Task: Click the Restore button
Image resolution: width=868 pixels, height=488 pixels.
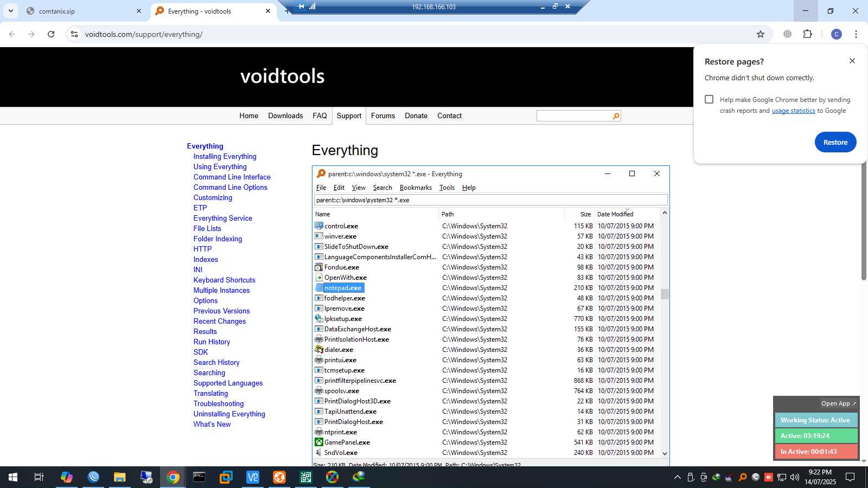Action: pyautogui.click(x=835, y=142)
